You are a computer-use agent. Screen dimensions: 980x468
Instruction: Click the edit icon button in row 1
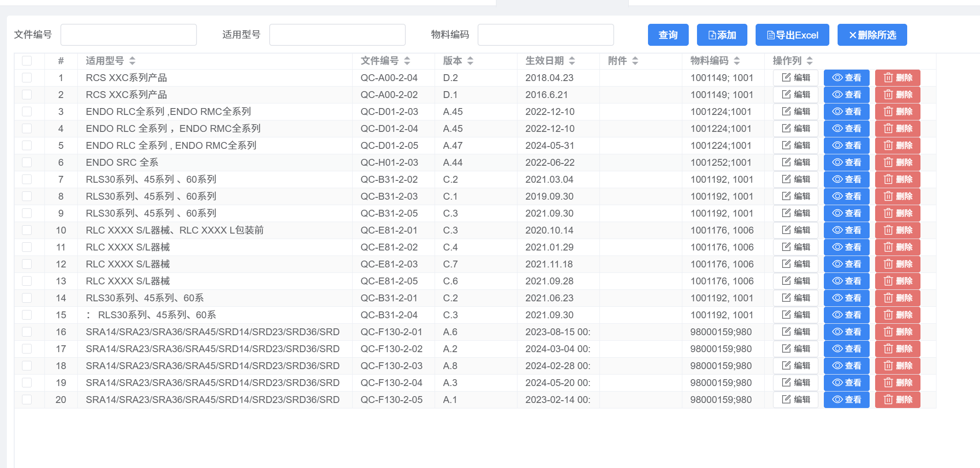pos(795,78)
